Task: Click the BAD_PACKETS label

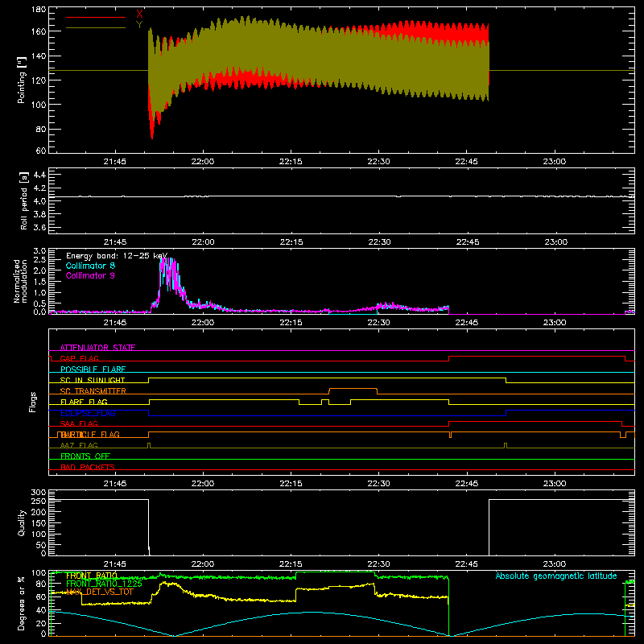Action: tap(88, 467)
